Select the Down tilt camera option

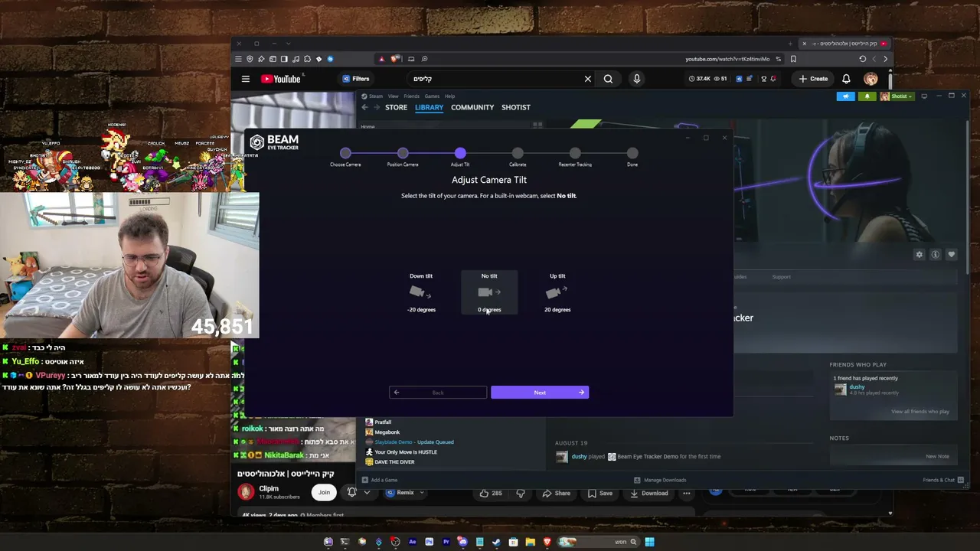[421, 292]
